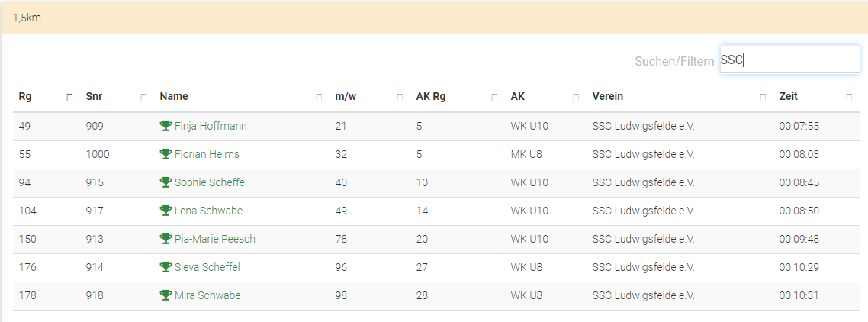Image resolution: width=868 pixels, height=322 pixels.
Task: Open Finja Hoffmann's result link
Action: click(x=211, y=126)
